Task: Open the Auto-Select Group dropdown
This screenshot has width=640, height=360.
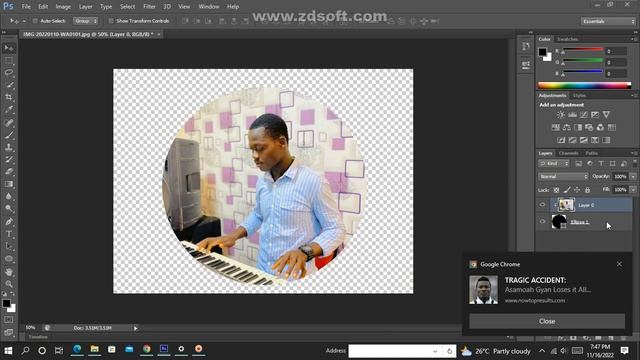Action: tap(85, 21)
